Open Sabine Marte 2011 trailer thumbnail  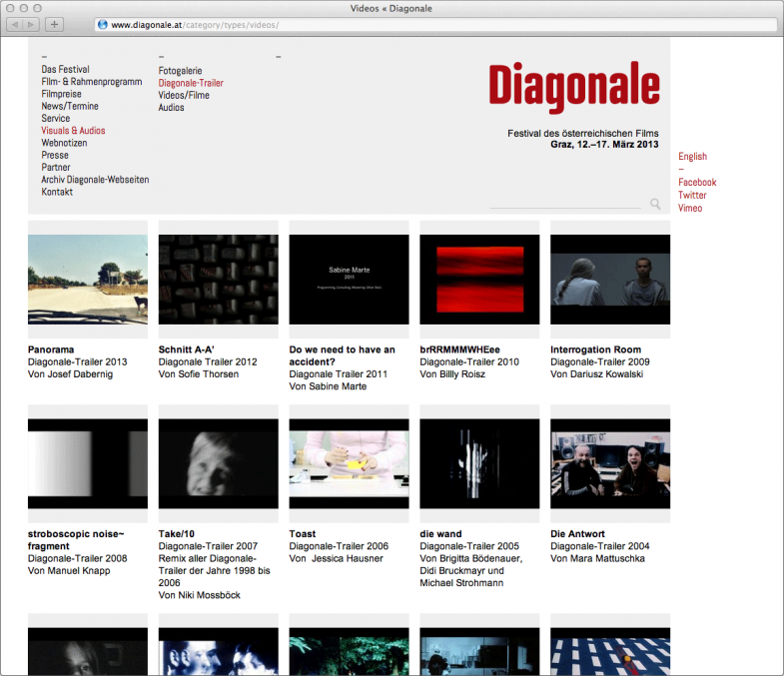(x=349, y=279)
